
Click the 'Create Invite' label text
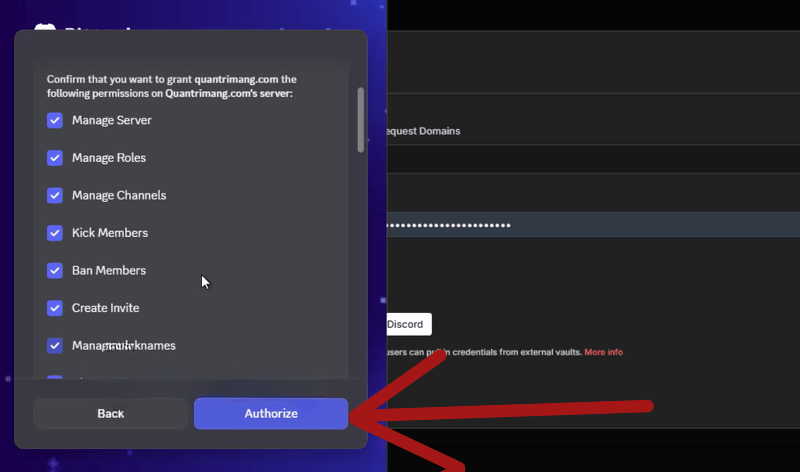pyautogui.click(x=106, y=308)
